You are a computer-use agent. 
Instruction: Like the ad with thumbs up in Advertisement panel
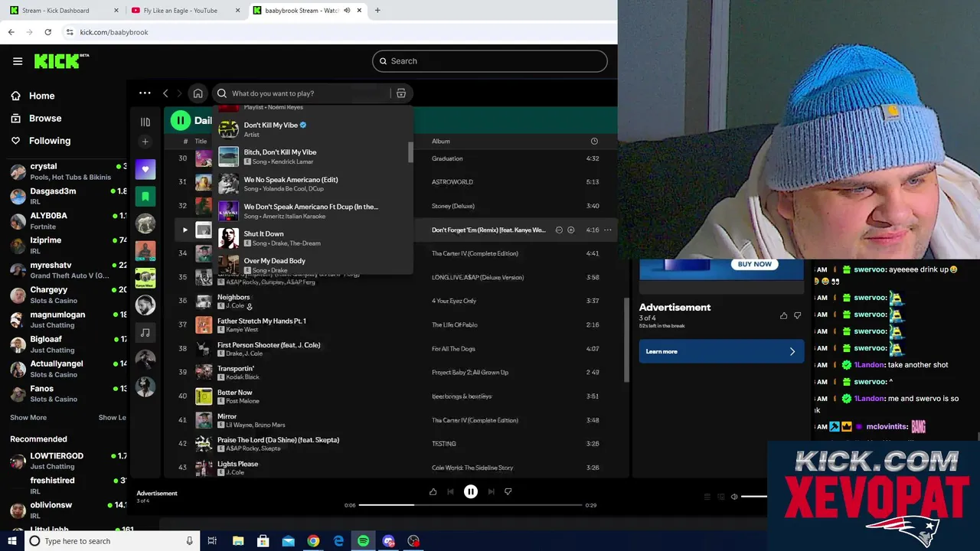[783, 315]
